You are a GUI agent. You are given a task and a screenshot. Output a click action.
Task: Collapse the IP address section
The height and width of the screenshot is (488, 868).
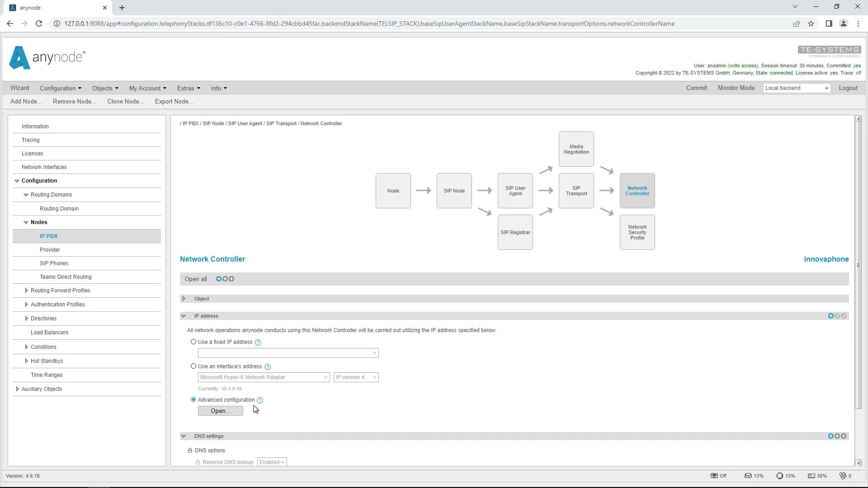184,316
